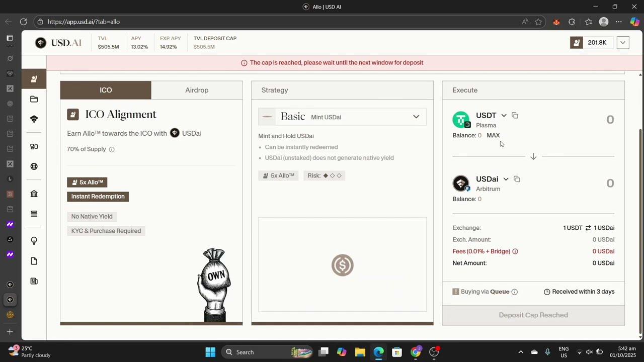Click the stacked list icon in the sidebar

[34, 214]
